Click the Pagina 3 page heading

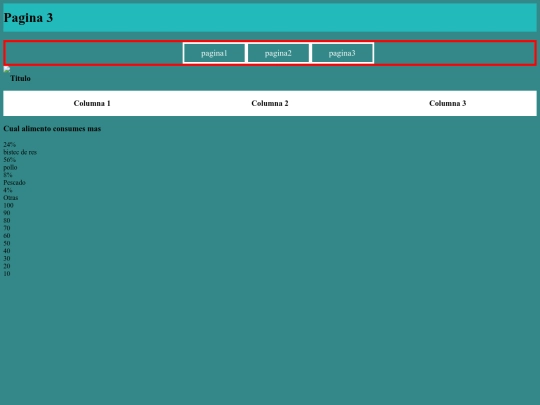point(28,18)
